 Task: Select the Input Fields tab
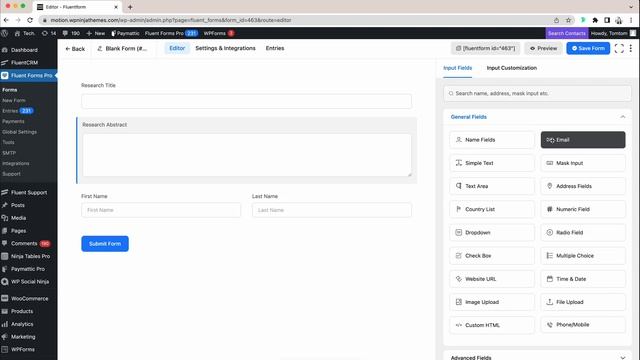coord(458,68)
